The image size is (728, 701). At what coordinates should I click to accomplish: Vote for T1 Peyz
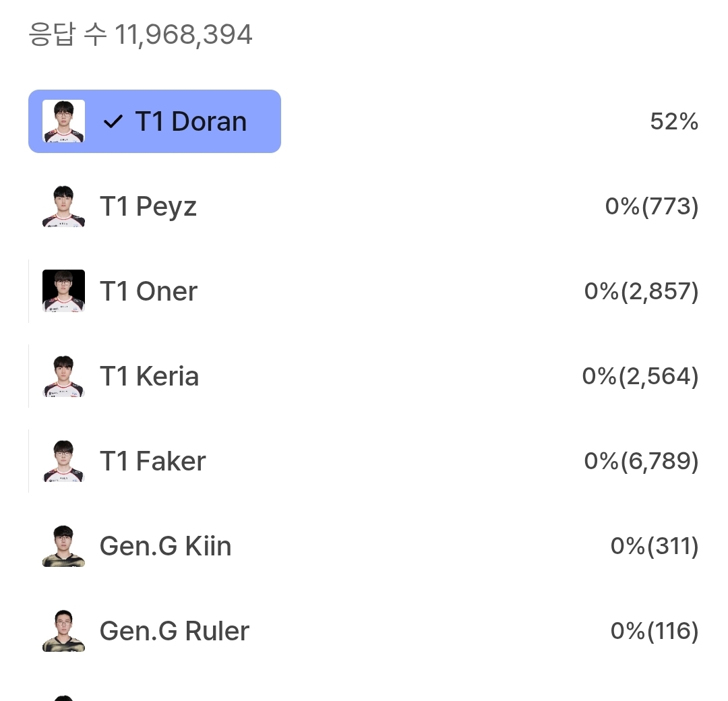pyautogui.click(x=148, y=206)
